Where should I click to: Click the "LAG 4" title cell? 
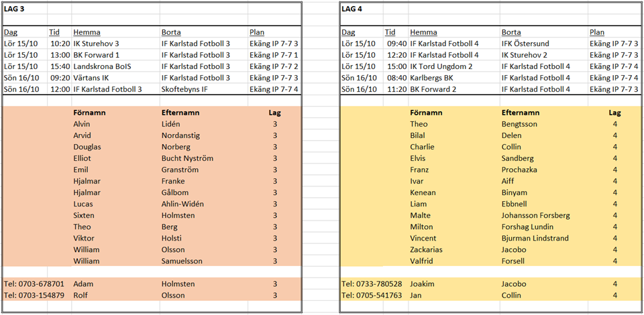(354, 9)
